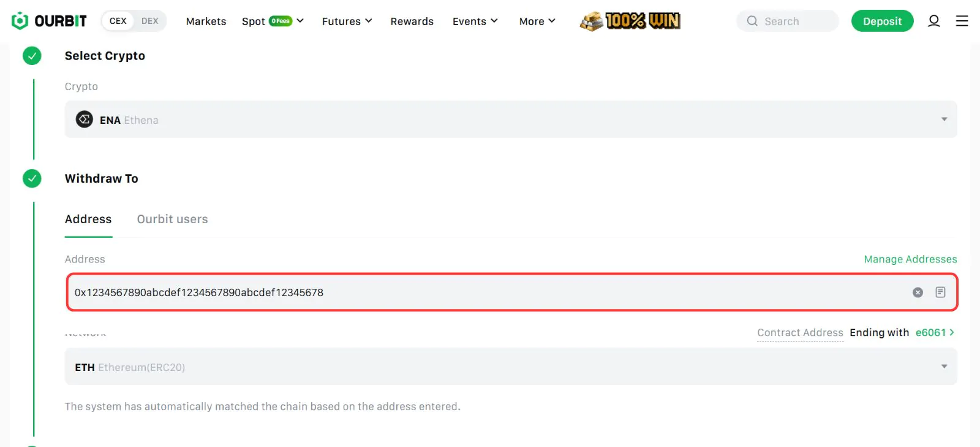Open the user profile icon
This screenshot has width=980, height=447.
(933, 21)
